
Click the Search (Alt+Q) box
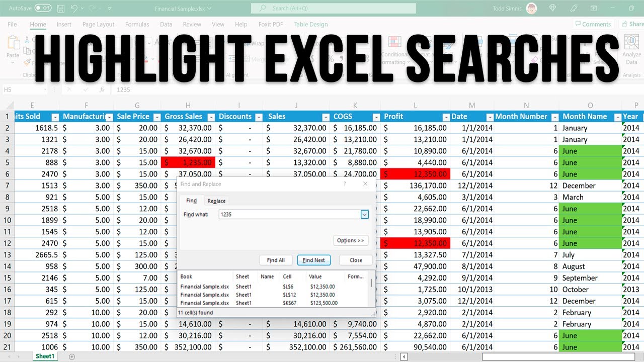click(x=334, y=8)
